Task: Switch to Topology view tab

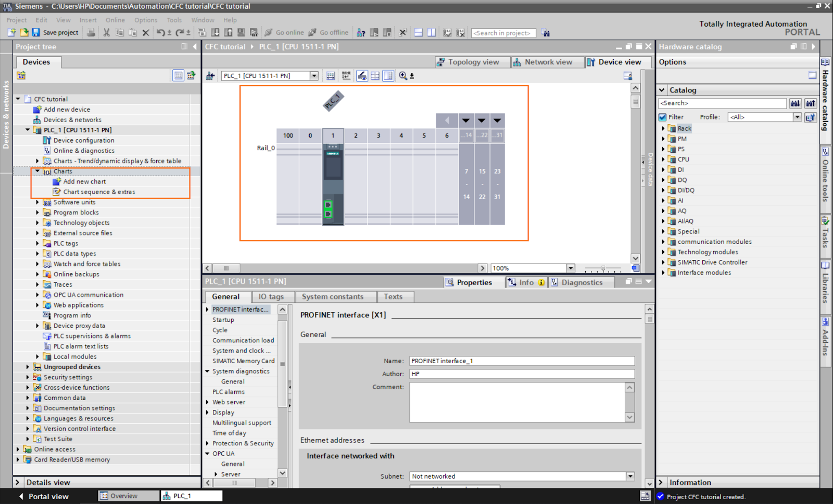Action: (472, 62)
